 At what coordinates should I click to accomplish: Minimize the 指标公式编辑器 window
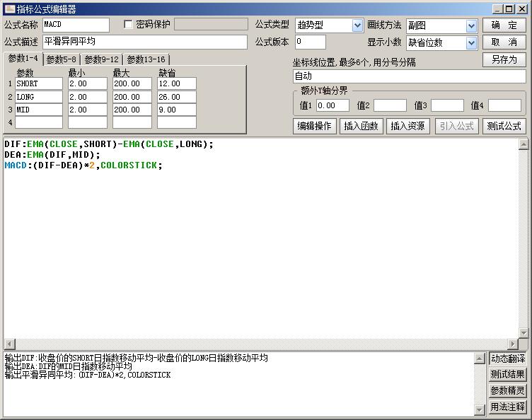click(497, 9)
